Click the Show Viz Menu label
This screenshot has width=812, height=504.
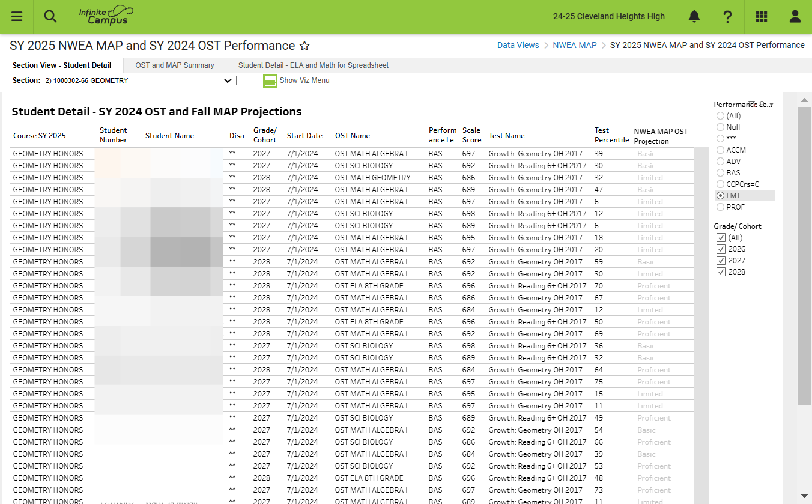(304, 80)
